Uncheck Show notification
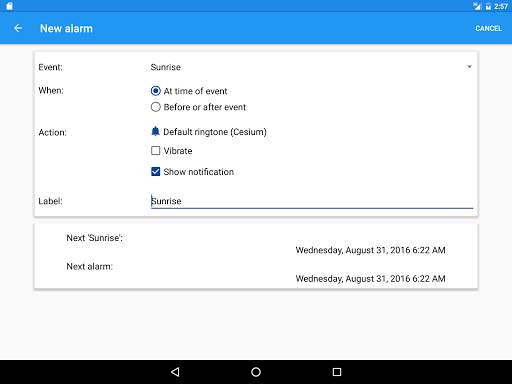The width and height of the screenshot is (512, 384). [x=156, y=172]
